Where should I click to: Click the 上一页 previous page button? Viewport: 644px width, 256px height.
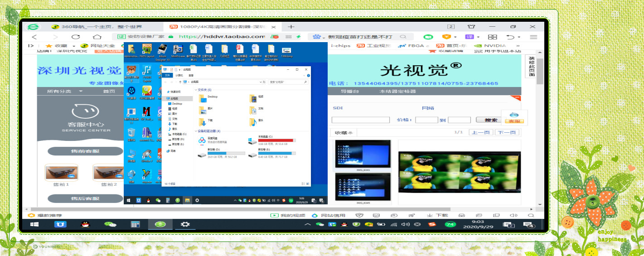tap(481, 132)
